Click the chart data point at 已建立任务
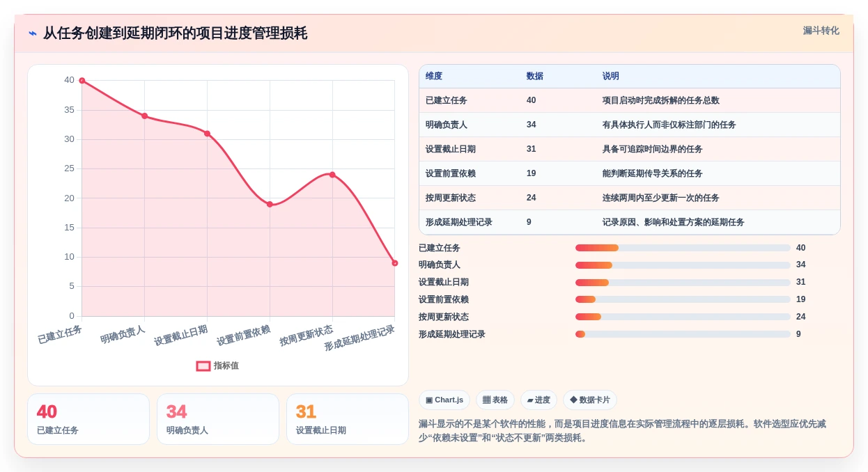 point(82,81)
